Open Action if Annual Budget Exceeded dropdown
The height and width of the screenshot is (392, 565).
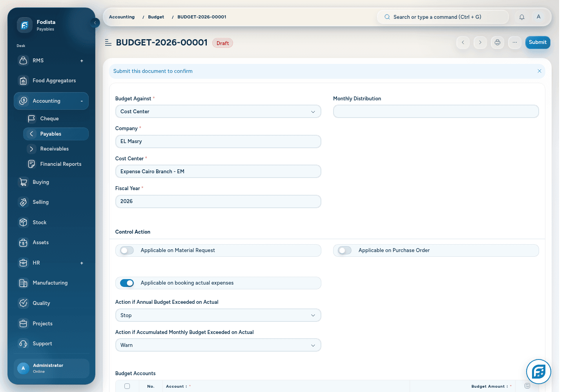coord(218,315)
